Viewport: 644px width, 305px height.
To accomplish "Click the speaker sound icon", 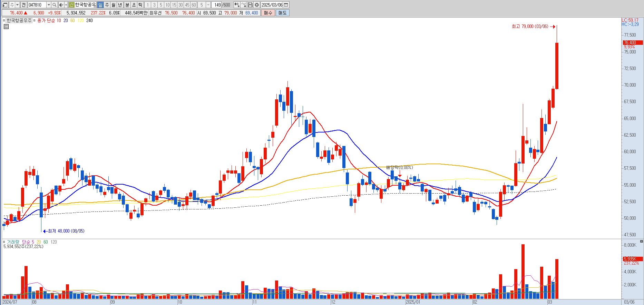I will (x=61, y=5).
